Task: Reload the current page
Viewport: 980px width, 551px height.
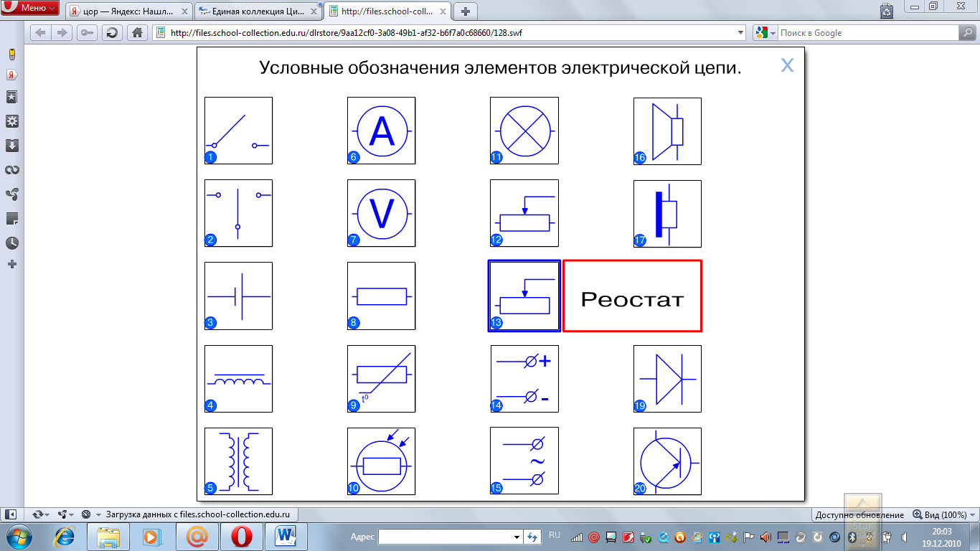Action: [112, 32]
